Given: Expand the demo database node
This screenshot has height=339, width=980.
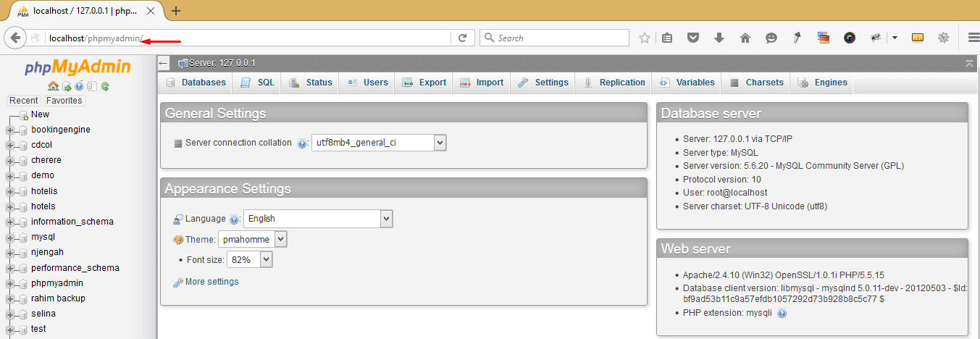Looking at the screenshot, I should tap(10, 176).
